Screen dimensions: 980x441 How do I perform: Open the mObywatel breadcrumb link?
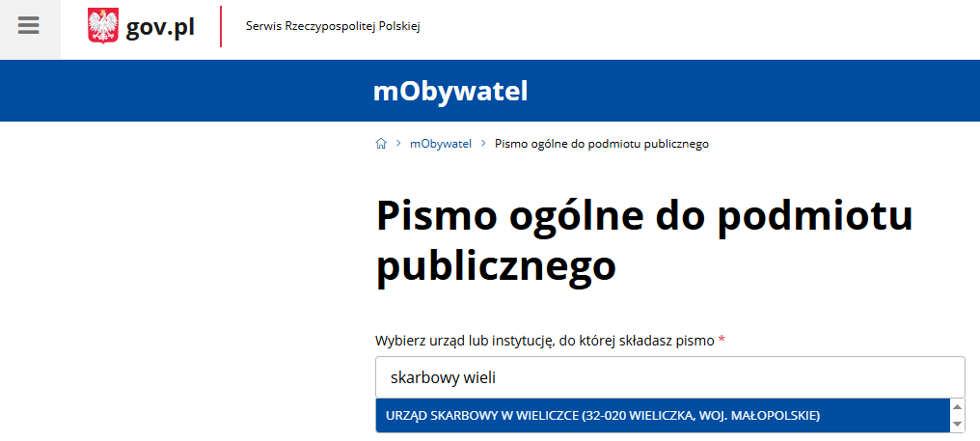pos(440,144)
